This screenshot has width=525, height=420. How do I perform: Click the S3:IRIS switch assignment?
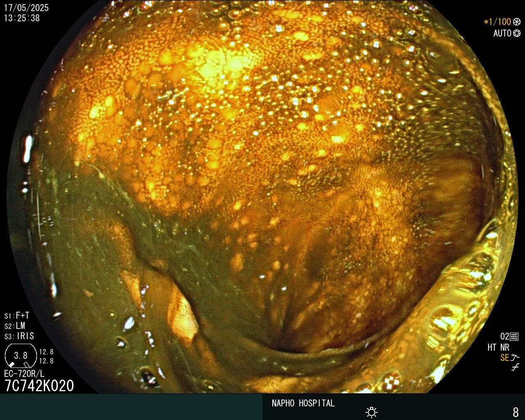pos(19,336)
